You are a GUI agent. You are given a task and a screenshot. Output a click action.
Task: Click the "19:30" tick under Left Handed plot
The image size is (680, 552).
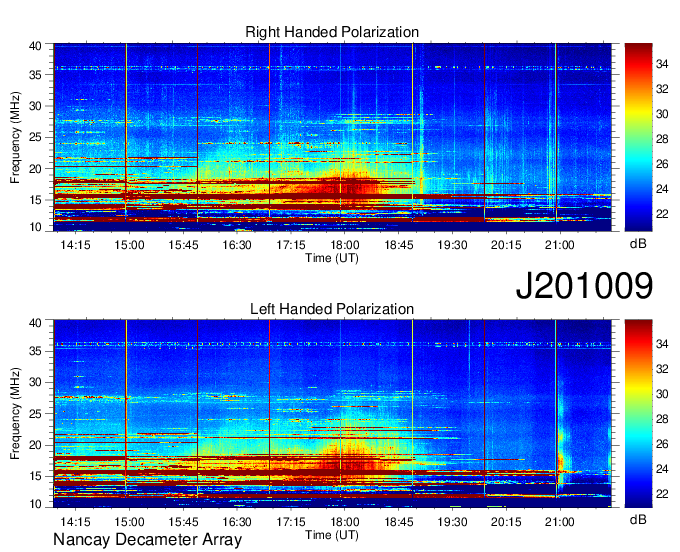point(452,522)
